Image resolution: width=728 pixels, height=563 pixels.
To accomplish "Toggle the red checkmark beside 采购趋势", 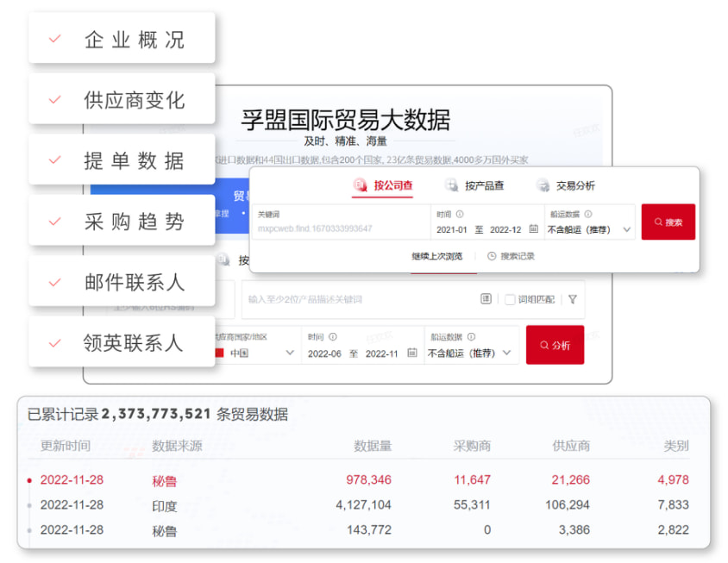I will pos(53,221).
